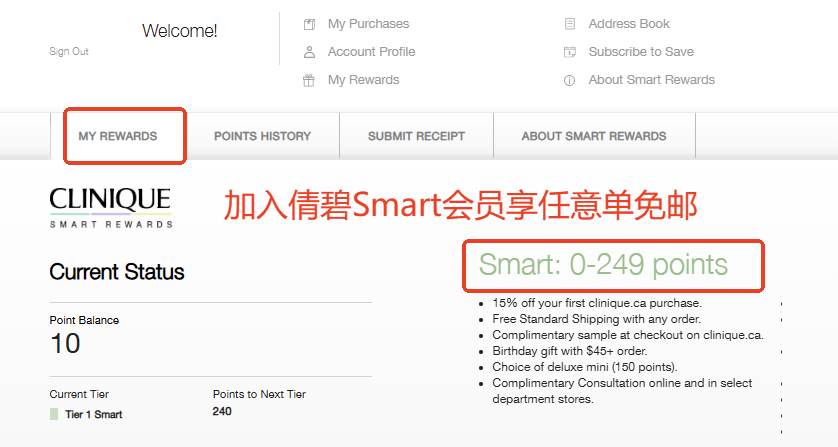Click 'Complimentary sample at checkout' benefit line
838x447 pixels.
(x=628, y=335)
